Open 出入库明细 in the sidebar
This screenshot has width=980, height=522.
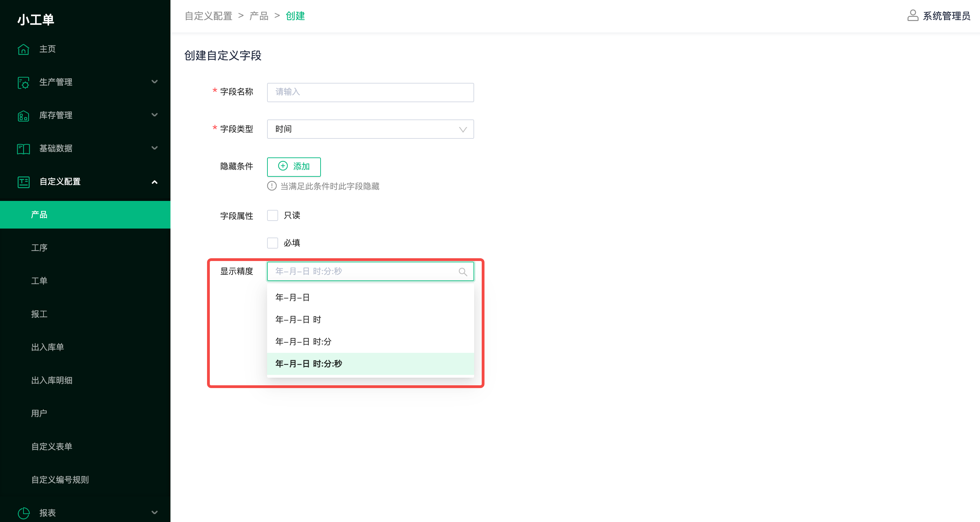(x=85, y=380)
